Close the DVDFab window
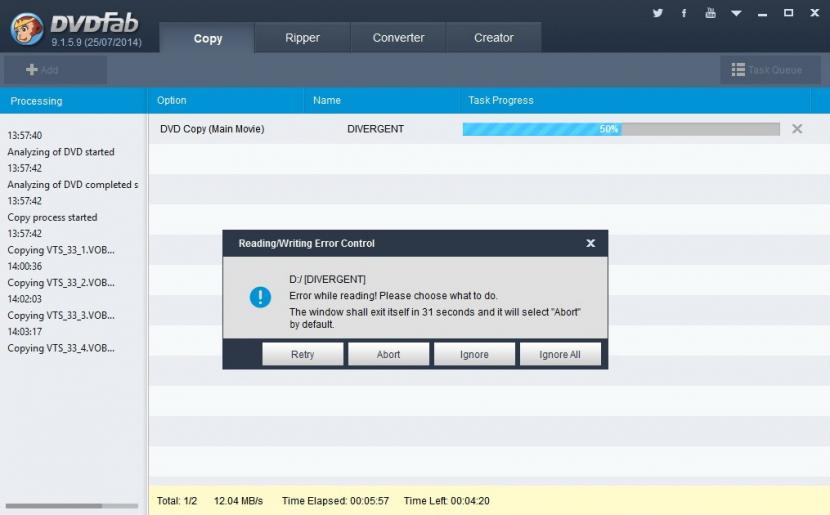The height and width of the screenshot is (515, 830). [x=815, y=13]
